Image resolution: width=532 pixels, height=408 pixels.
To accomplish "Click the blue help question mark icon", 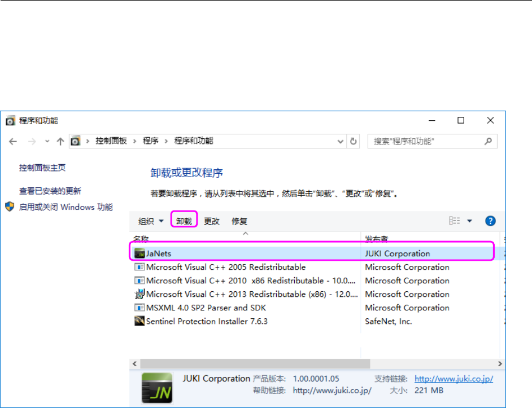I will (490, 221).
